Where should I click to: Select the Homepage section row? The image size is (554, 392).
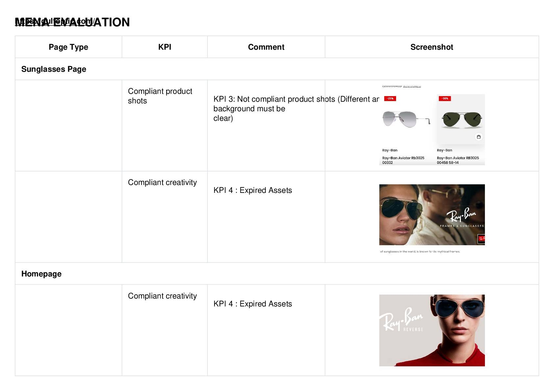277,274
